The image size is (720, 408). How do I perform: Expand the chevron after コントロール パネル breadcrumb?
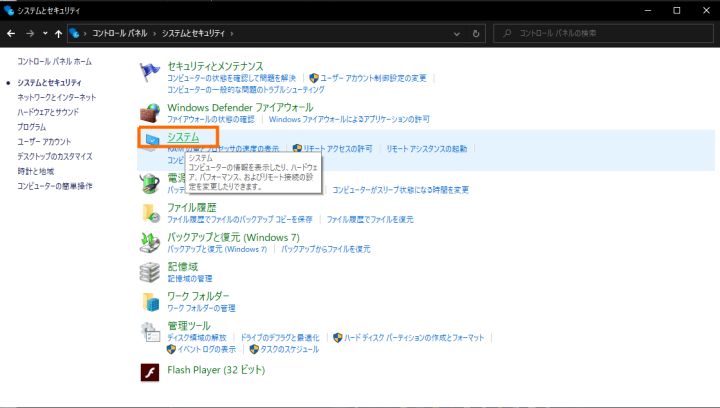(156, 32)
